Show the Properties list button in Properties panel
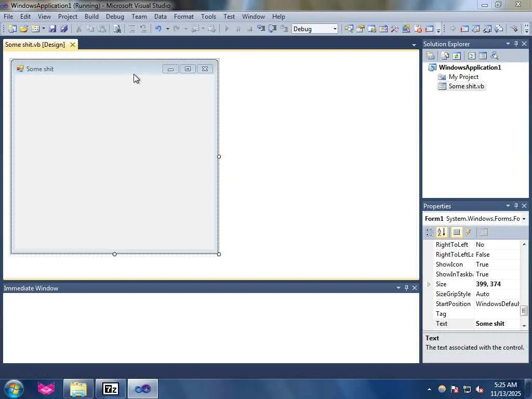 457,232
